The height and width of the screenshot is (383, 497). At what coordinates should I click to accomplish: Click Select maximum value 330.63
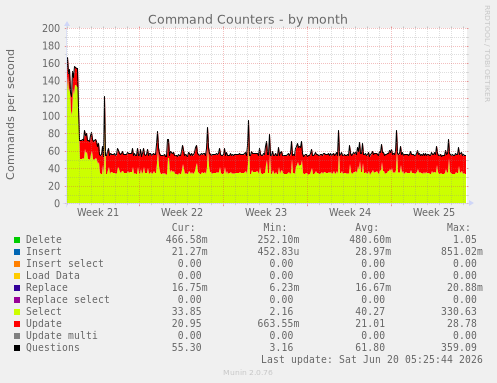click(459, 311)
